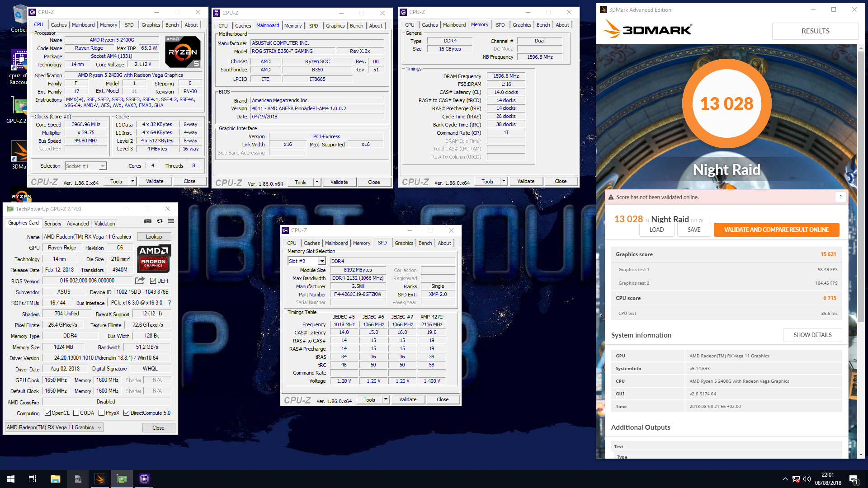Screen dimensions: 868x488
Task: Expand Tools arrow in CPU-Z Mainboard window
Action: (317, 182)
